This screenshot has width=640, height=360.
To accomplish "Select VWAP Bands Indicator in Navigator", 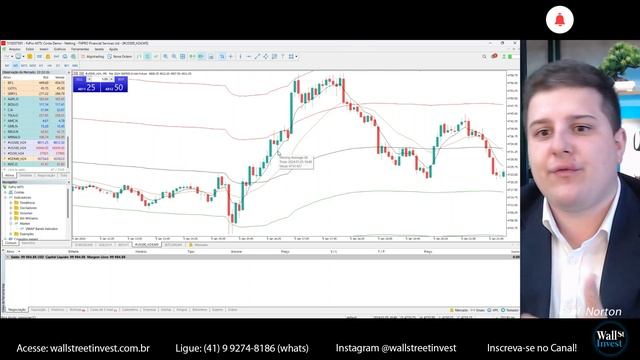I will tap(42, 229).
